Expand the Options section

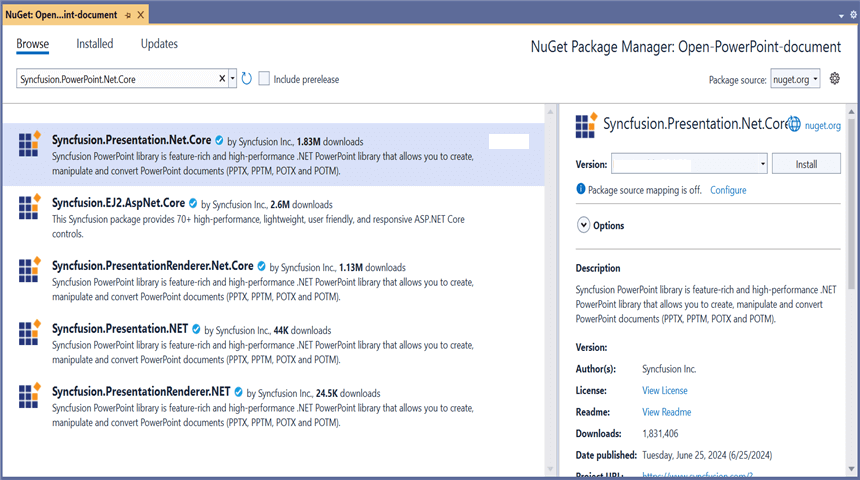[x=584, y=225]
